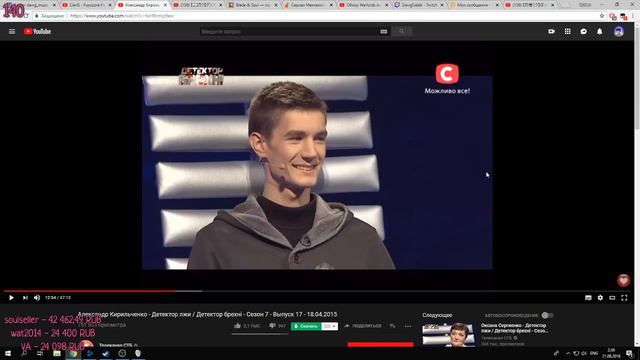Click the Следующее heading text
Image resolution: width=640 pixels, height=360 pixels.
pos(437,315)
